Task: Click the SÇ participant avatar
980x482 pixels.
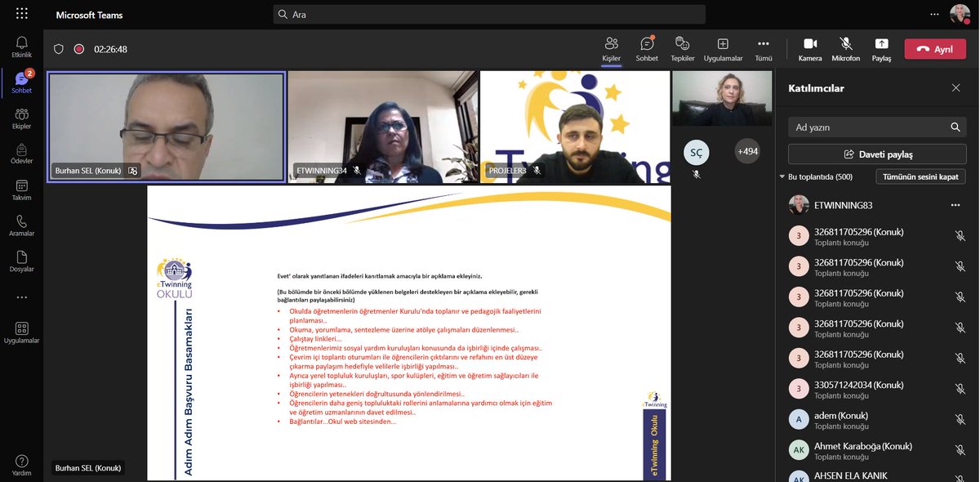Action: point(697,152)
